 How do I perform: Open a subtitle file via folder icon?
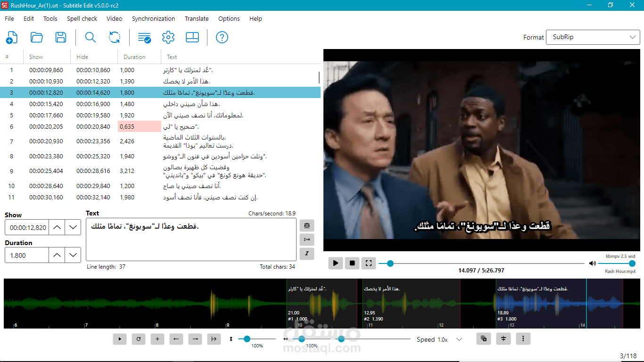point(36,37)
